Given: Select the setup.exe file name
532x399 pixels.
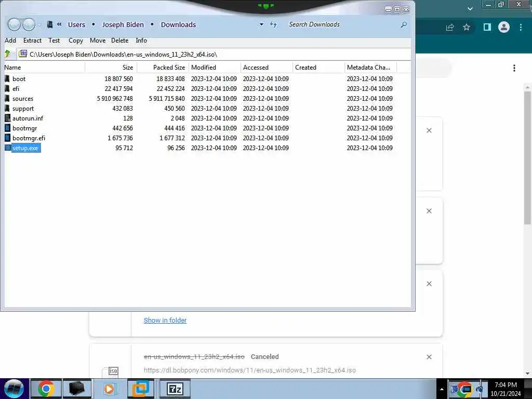Looking at the screenshot, I should (x=25, y=148).
